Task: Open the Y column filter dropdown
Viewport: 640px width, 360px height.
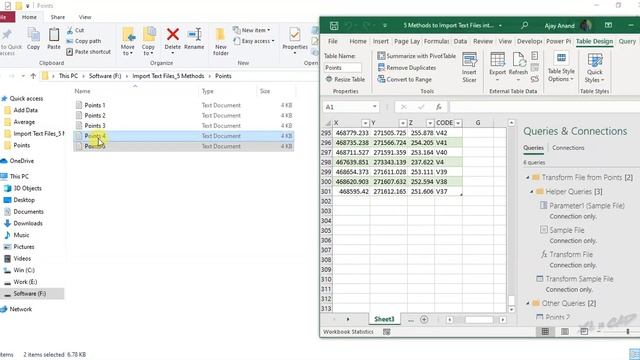Action: [402, 123]
